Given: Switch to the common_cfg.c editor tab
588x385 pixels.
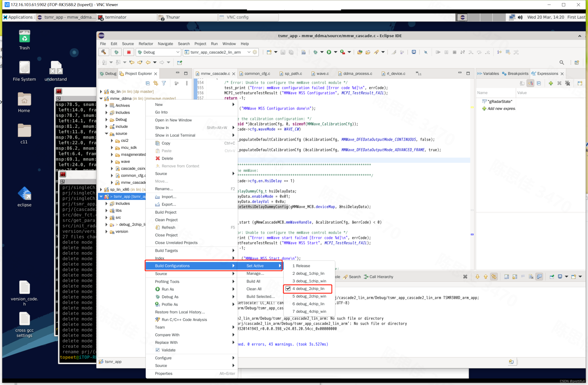Looking at the screenshot, I should pyautogui.click(x=257, y=73).
